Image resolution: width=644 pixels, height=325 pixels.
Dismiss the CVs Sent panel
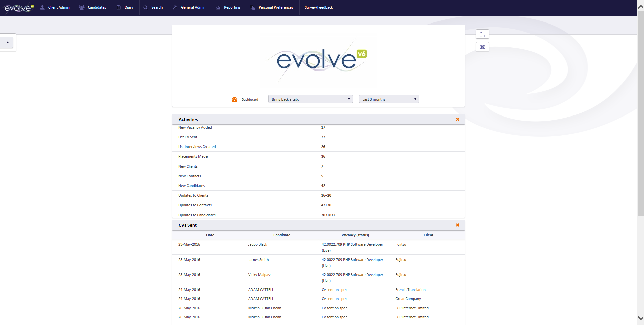tap(457, 225)
